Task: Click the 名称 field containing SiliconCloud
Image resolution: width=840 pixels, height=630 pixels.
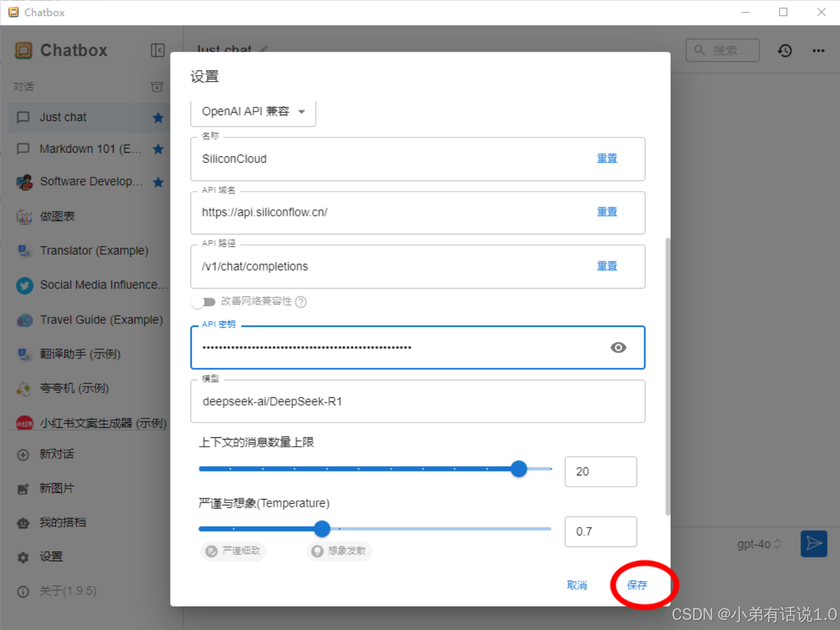Action: [x=418, y=159]
